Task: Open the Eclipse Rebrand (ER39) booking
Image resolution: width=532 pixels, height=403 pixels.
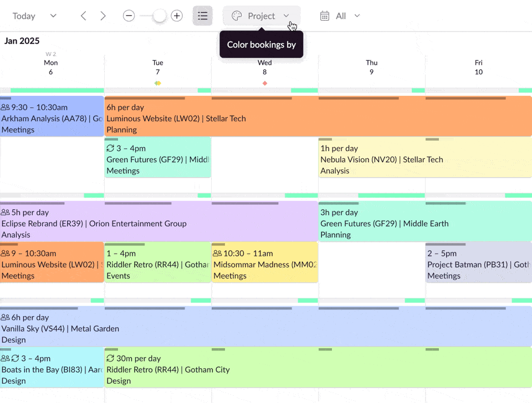Action: click(x=159, y=221)
